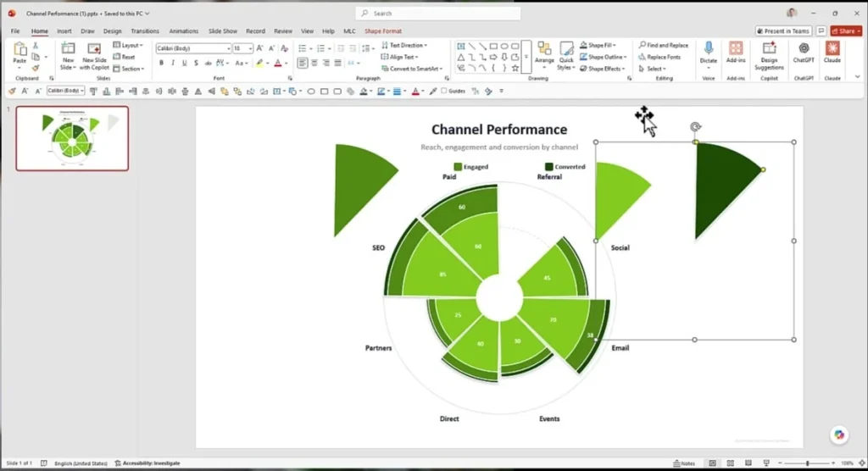This screenshot has width=868, height=471.
Task: Open the Insert tab
Action: [64, 31]
